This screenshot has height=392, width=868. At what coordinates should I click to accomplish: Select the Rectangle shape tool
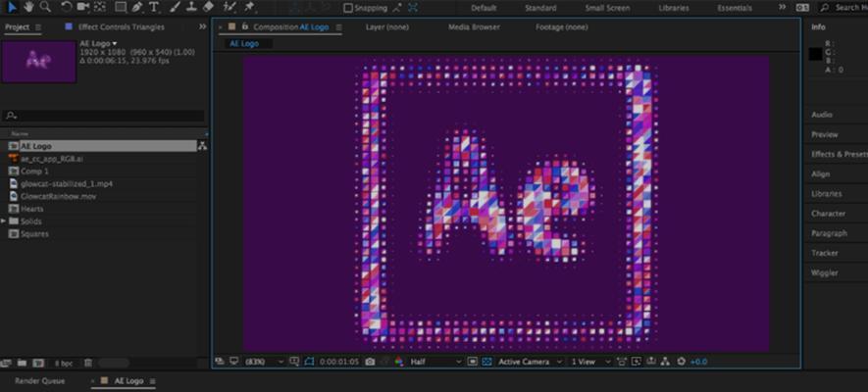(121, 7)
